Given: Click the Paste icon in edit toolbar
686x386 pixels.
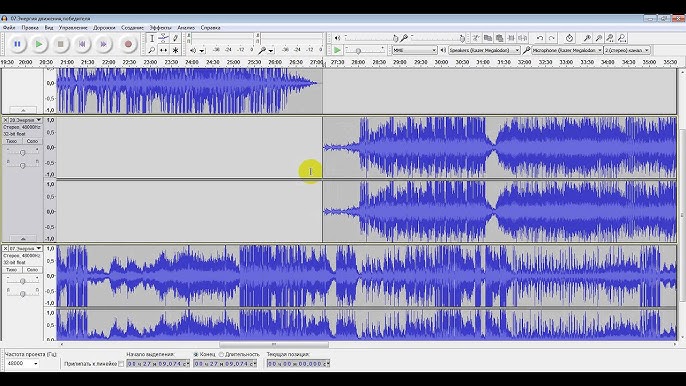Looking at the screenshot, I should tap(499, 39).
